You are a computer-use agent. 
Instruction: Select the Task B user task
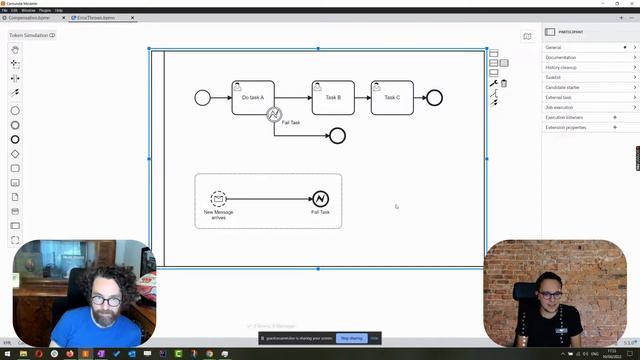pos(333,98)
